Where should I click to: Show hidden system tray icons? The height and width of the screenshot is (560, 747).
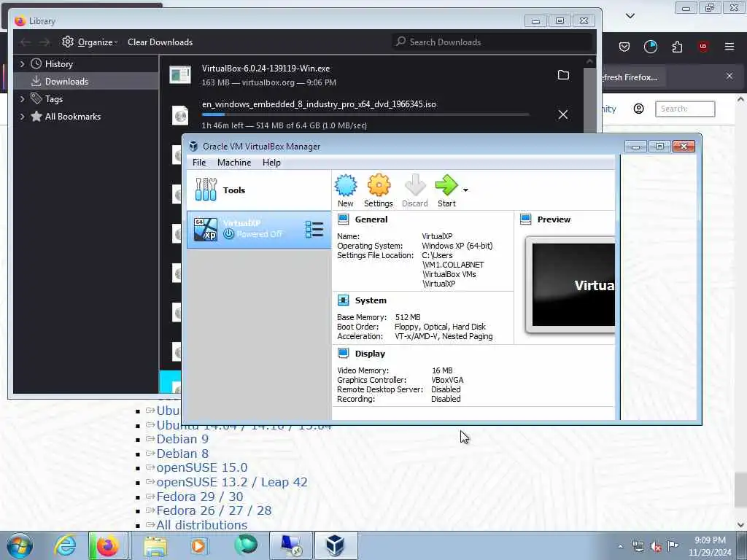click(x=620, y=547)
